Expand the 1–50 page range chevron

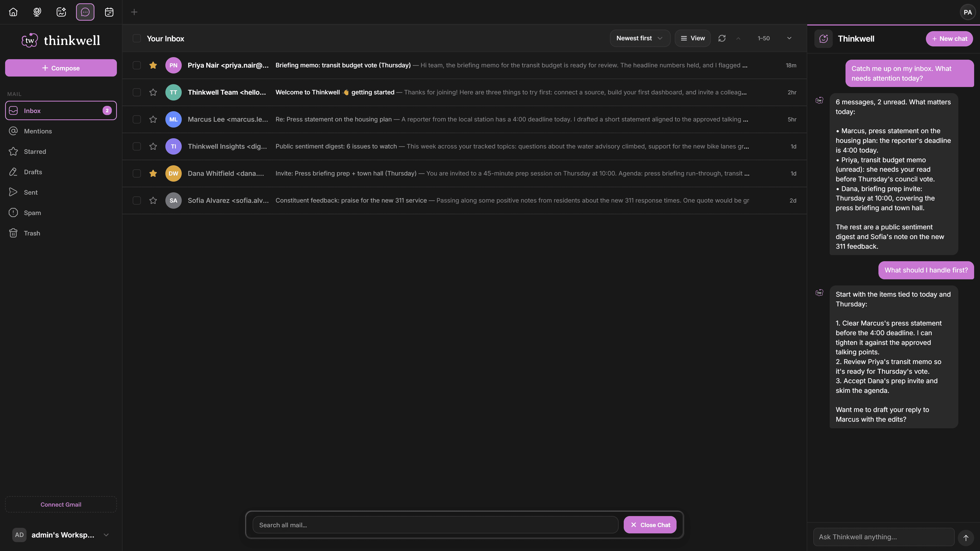coord(789,39)
